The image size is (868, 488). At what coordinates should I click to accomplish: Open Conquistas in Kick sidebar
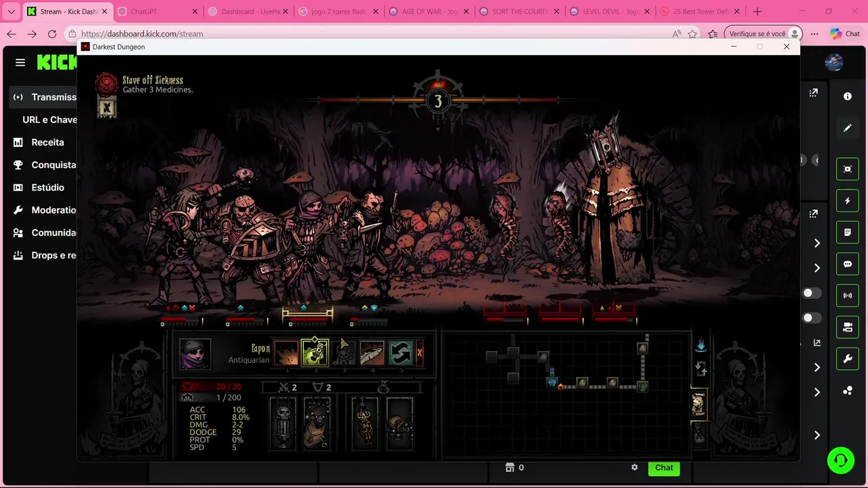[x=44, y=165]
